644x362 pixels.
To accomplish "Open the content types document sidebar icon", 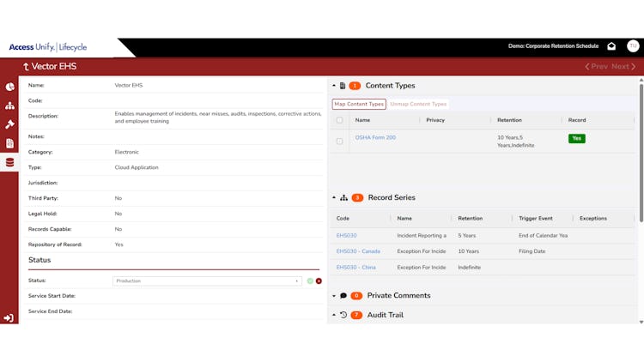I will [x=9, y=143].
